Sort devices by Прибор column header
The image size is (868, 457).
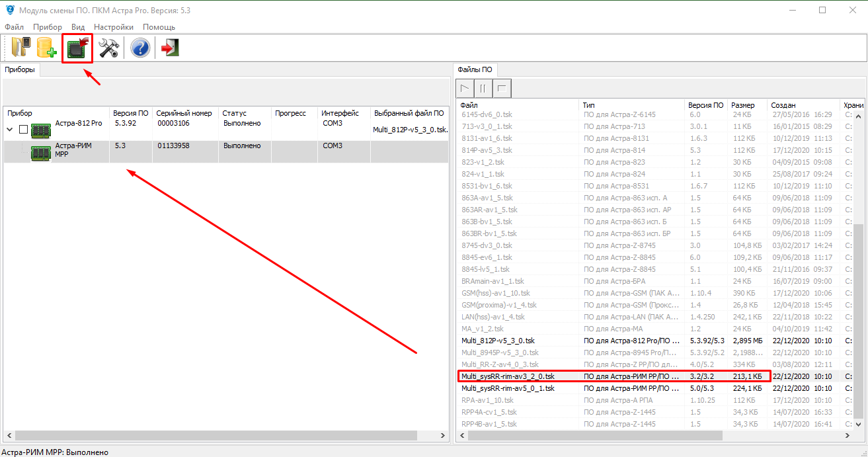56,113
